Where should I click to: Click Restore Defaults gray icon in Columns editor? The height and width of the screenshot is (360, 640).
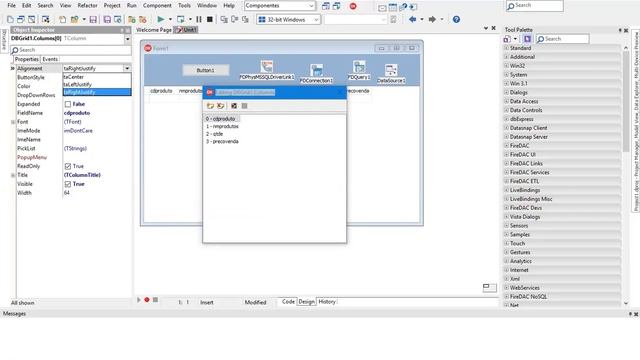[244, 106]
